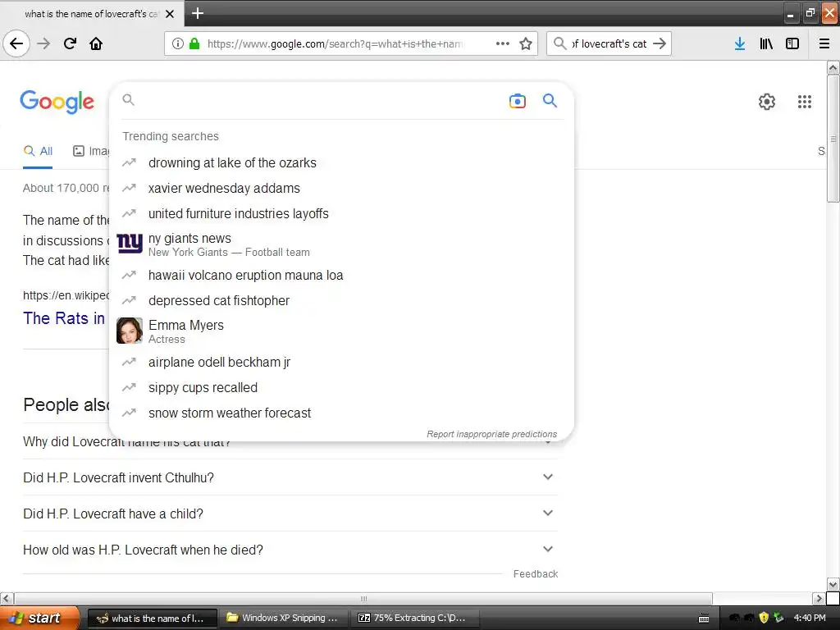Pick 'airplane odell beckham jr' suggestion
The height and width of the screenshot is (630, 840).
pos(341,362)
